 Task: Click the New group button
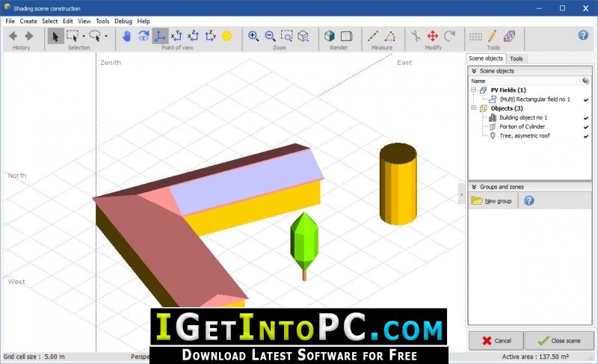(492, 201)
